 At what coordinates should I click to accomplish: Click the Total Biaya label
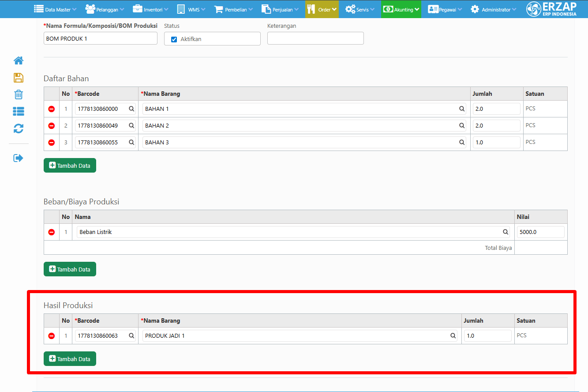coord(498,248)
